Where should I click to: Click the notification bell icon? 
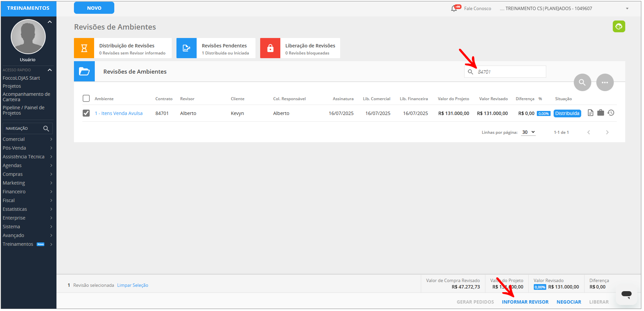click(454, 8)
